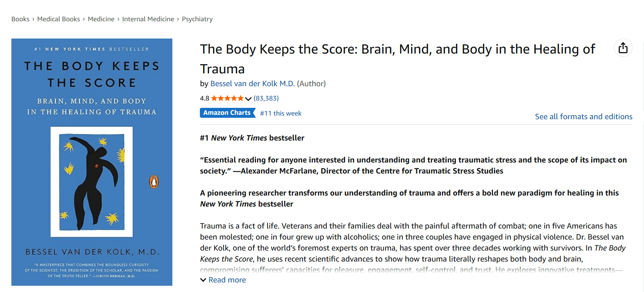Click the Medicine breadcrumb link
This screenshot has width=644, height=292.
coord(101,19)
